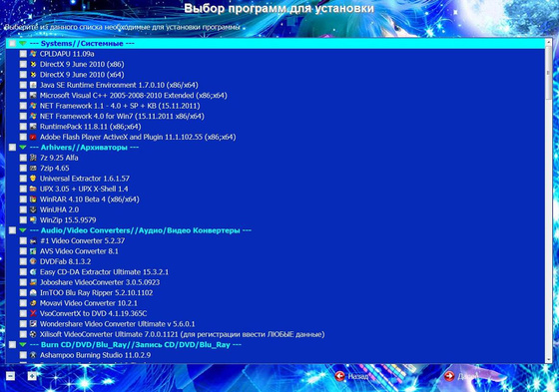559x392 pixels.
Task: Click the expand-all plus button
Action: (32, 376)
